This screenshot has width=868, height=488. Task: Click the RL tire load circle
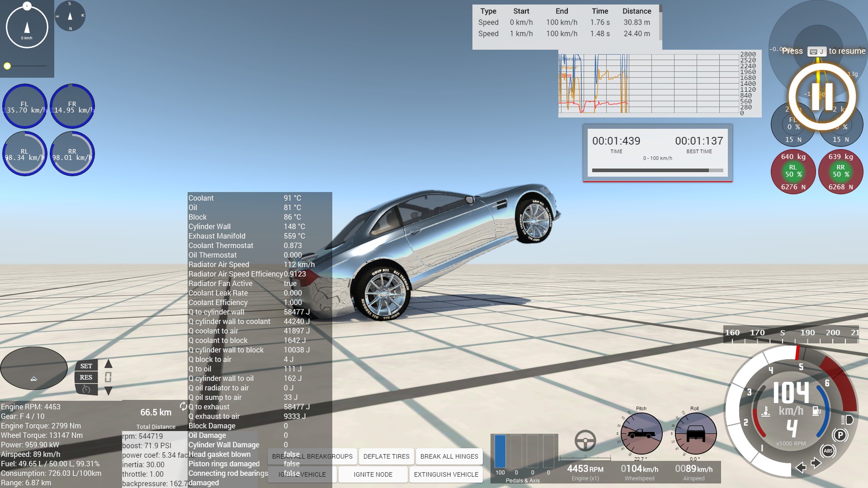[x=793, y=172]
